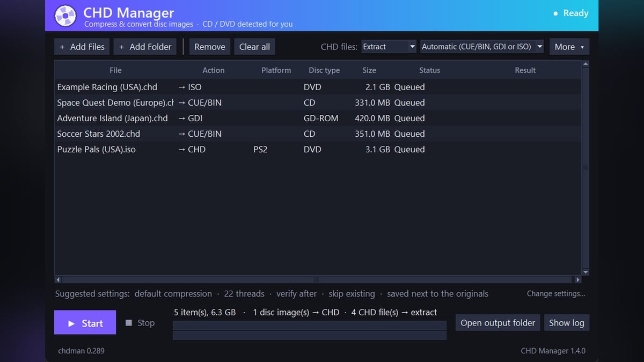Click the Status column header
The width and height of the screenshot is (644, 362).
[x=429, y=70]
